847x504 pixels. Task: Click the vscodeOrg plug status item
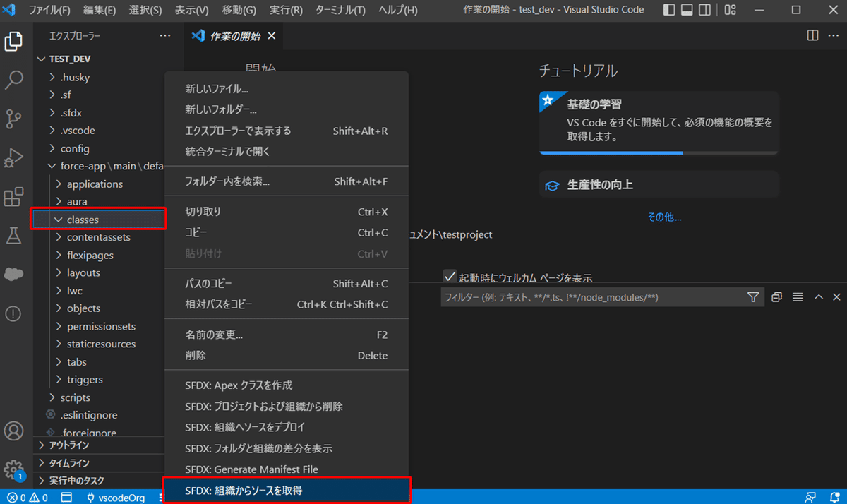tap(116, 498)
